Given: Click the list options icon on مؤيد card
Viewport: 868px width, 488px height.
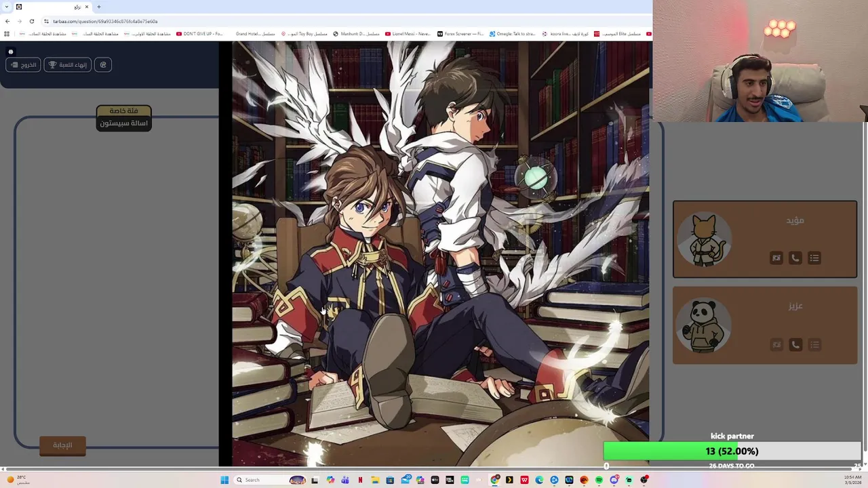Looking at the screenshot, I should point(814,258).
